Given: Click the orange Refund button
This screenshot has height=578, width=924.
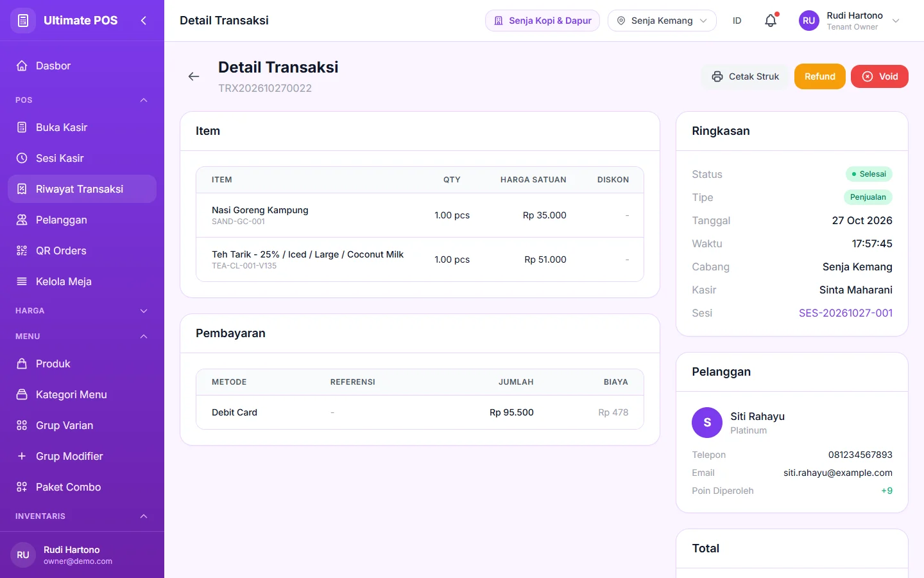Looking at the screenshot, I should [820, 76].
